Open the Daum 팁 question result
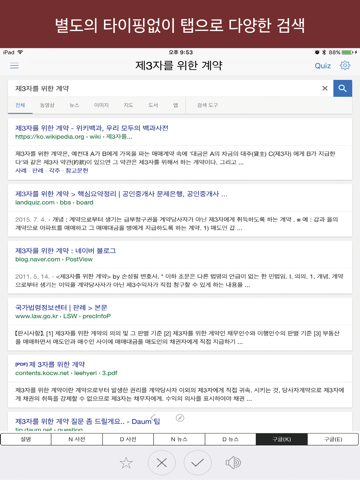 pos(88,421)
